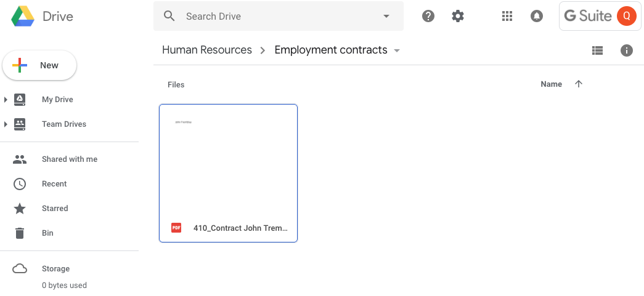Type in the Search Drive field

tap(277, 16)
